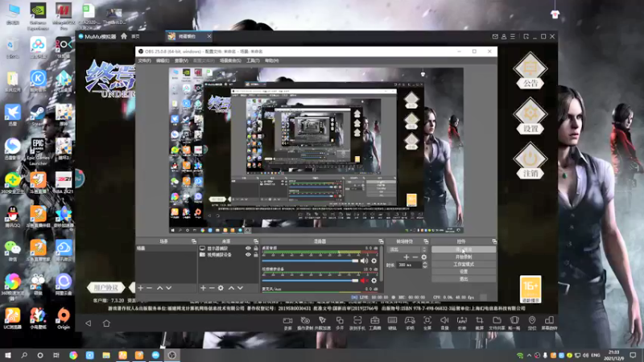
Task: Open MuMu toolbox (工具箱) icon
Action: point(374,323)
